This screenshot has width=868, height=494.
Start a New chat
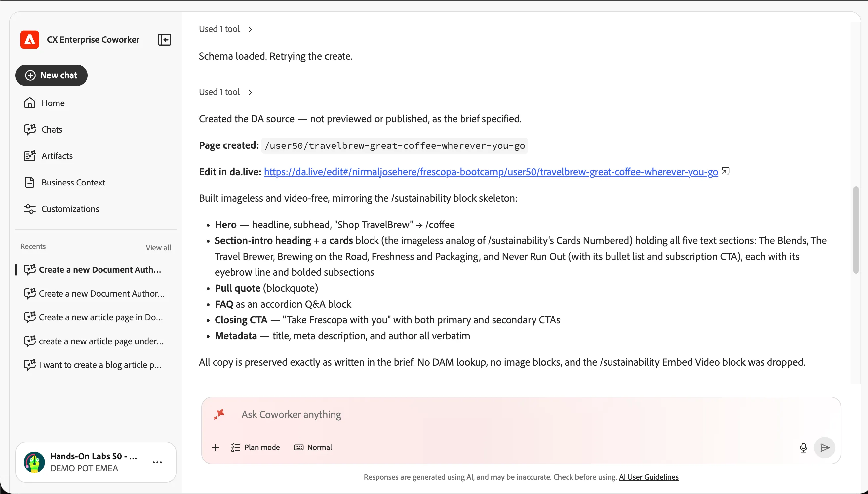pos(51,75)
